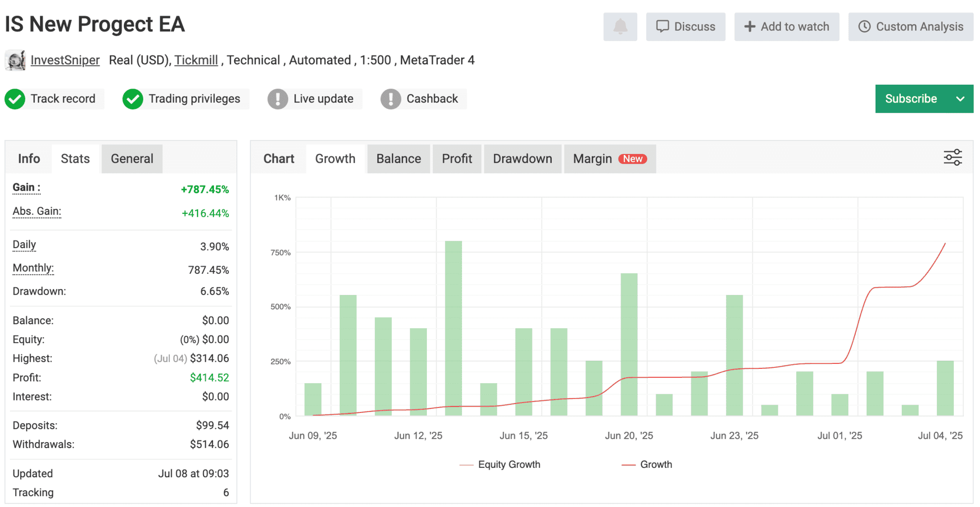This screenshot has width=980, height=507.
Task: Click the Discuss button
Action: 685,27
